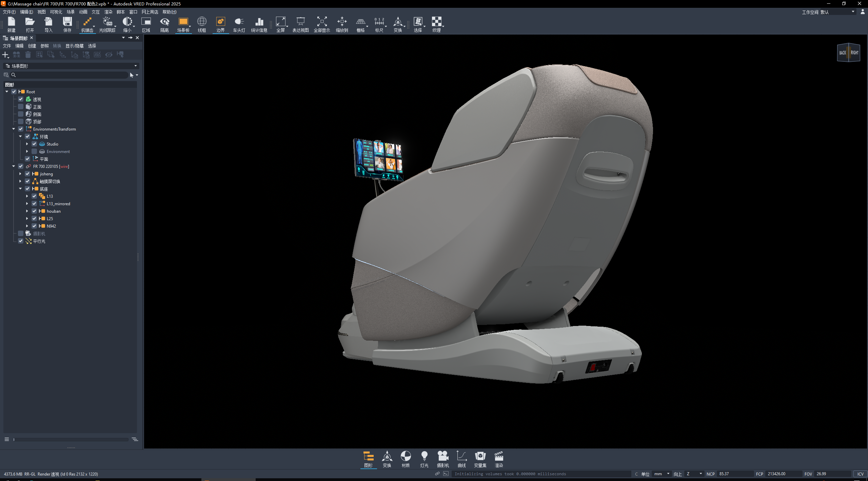Image resolution: width=868 pixels, height=481 pixels.
Task: Open the 工作空间 workspace dropdown
Action: point(837,12)
